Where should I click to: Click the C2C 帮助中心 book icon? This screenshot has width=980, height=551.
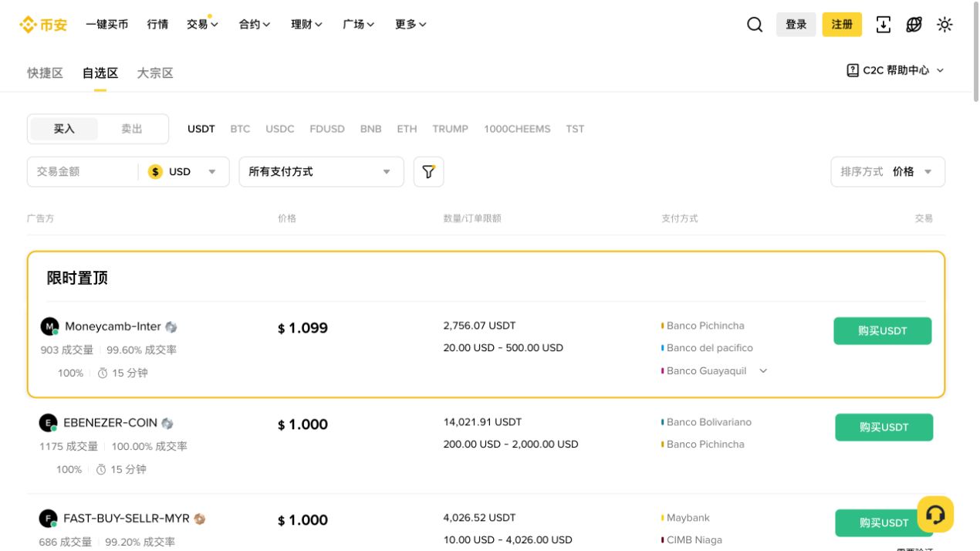pos(853,70)
